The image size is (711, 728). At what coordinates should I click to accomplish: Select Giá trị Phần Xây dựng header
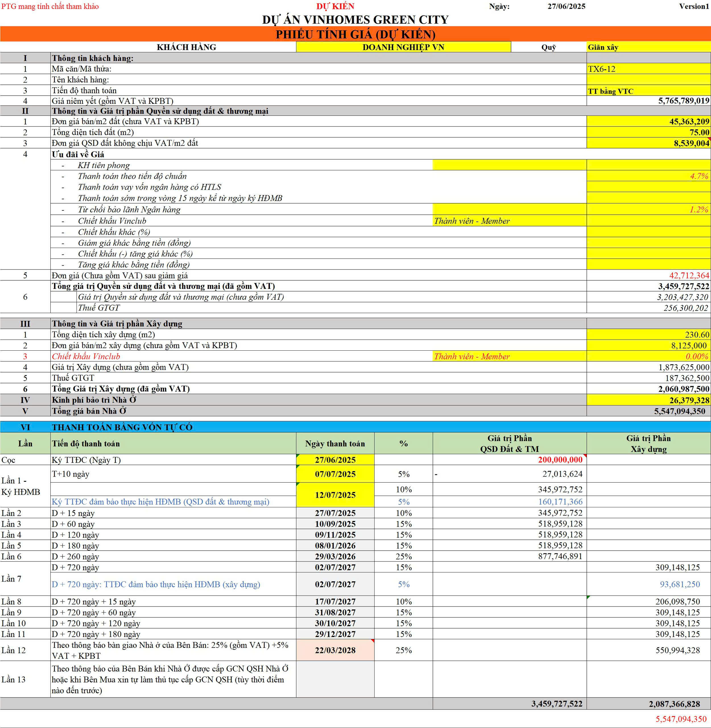649,444
